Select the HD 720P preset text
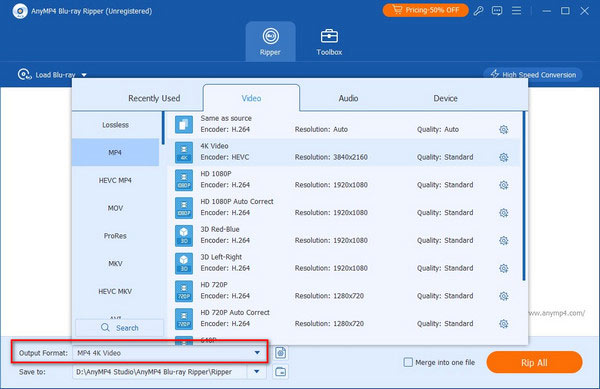Image resolution: width=600 pixels, height=389 pixels. tap(214, 285)
